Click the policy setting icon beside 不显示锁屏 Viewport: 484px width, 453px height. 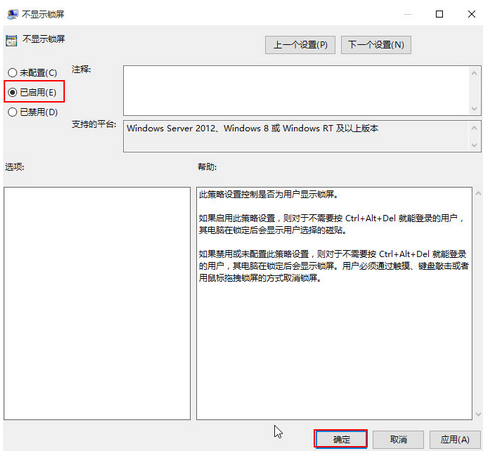point(11,41)
